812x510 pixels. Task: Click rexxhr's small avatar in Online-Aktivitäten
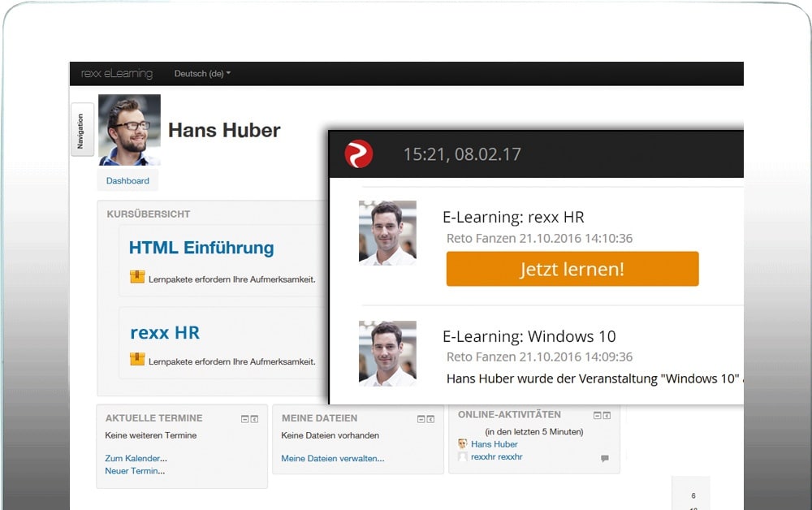pos(463,456)
